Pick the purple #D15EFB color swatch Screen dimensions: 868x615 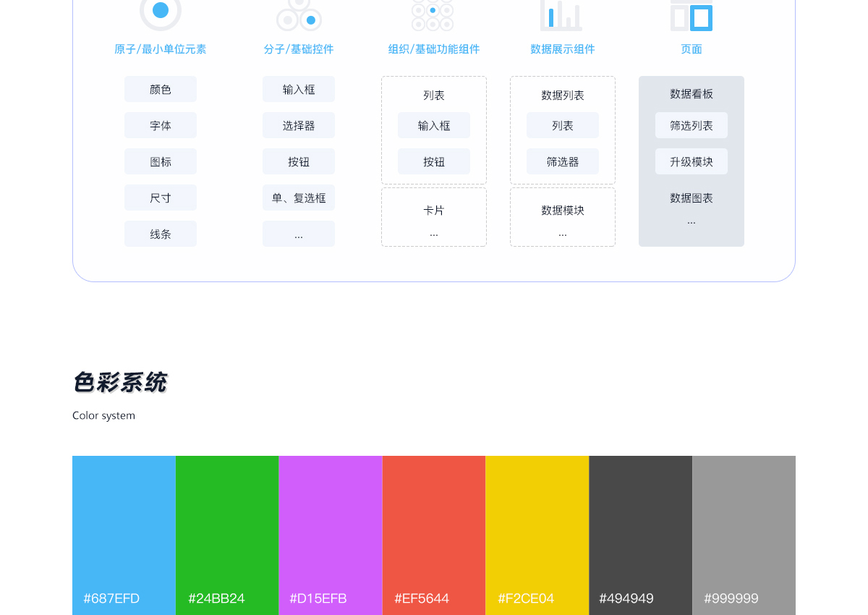click(331, 535)
